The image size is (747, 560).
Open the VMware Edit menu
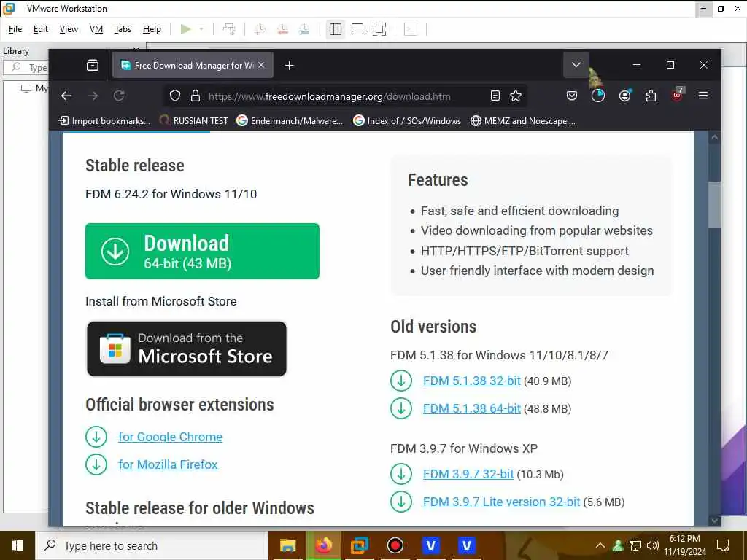(41, 29)
